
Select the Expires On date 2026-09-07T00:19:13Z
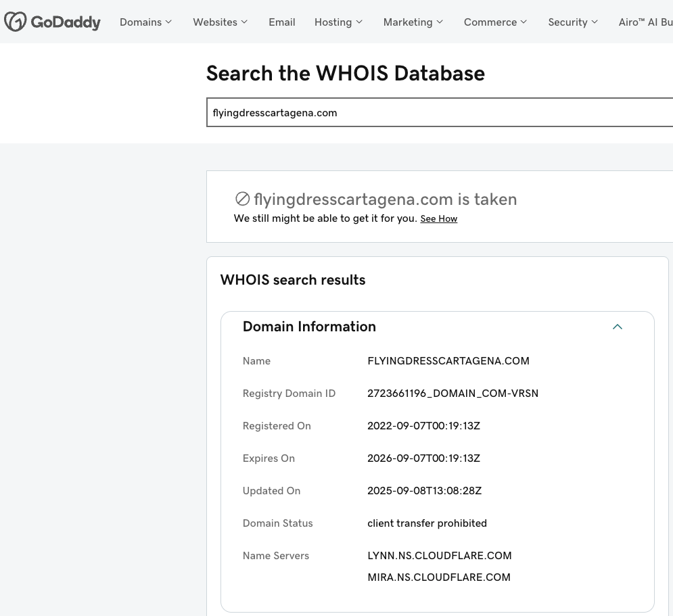pos(423,458)
